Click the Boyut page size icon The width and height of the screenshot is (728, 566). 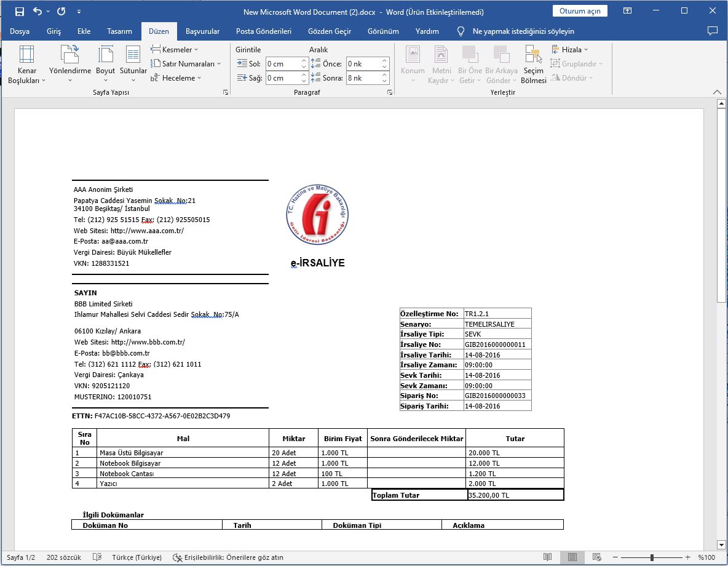coord(105,54)
